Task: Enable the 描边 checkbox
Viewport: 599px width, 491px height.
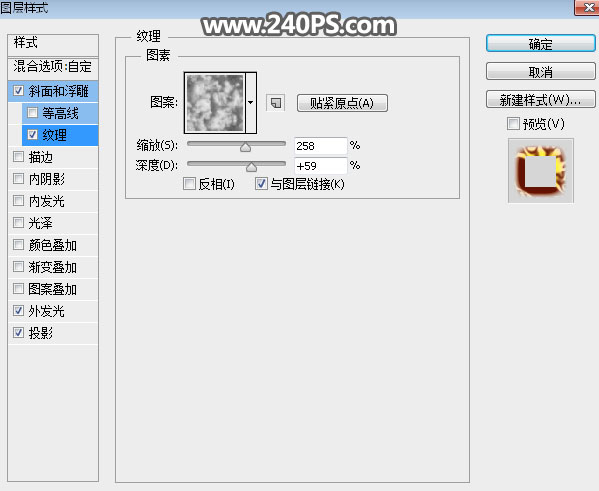Action: pos(18,157)
